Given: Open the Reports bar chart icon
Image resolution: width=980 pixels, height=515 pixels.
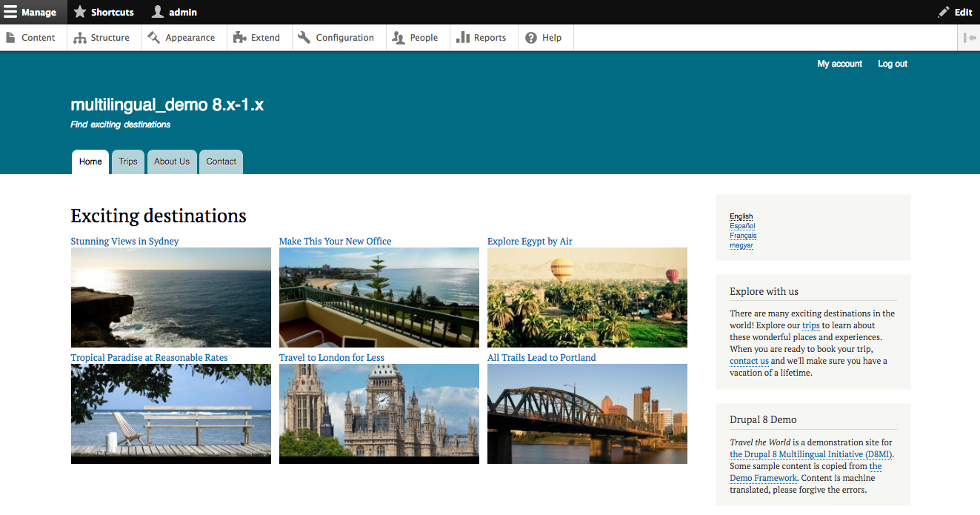Looking at the screenshot, I should point(463,38).
